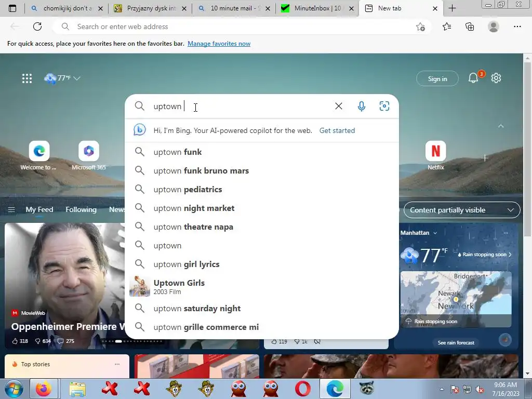Switch to Przyjazny dysk tab
This screenshot has height=399, width=532.
150,8
